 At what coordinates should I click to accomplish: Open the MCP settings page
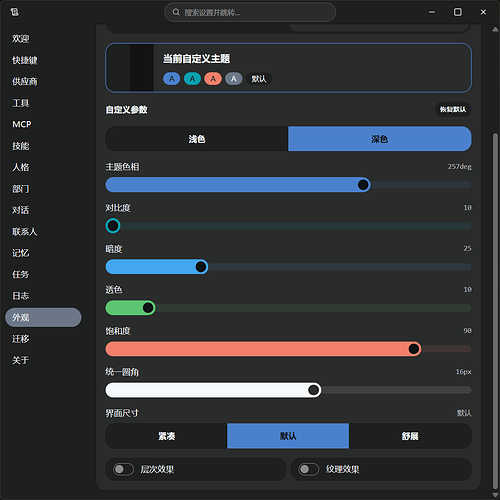coord(22,124)
